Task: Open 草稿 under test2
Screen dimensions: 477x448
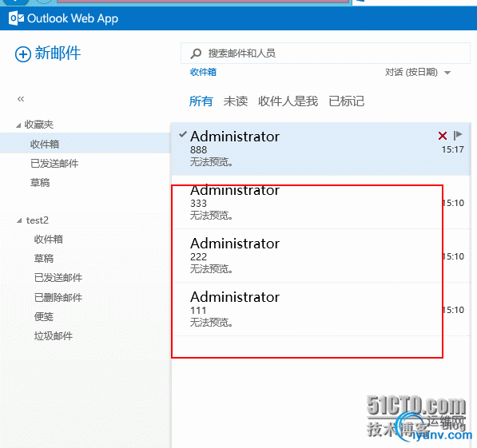Action: pyautogui.click(x=43, y=259)
